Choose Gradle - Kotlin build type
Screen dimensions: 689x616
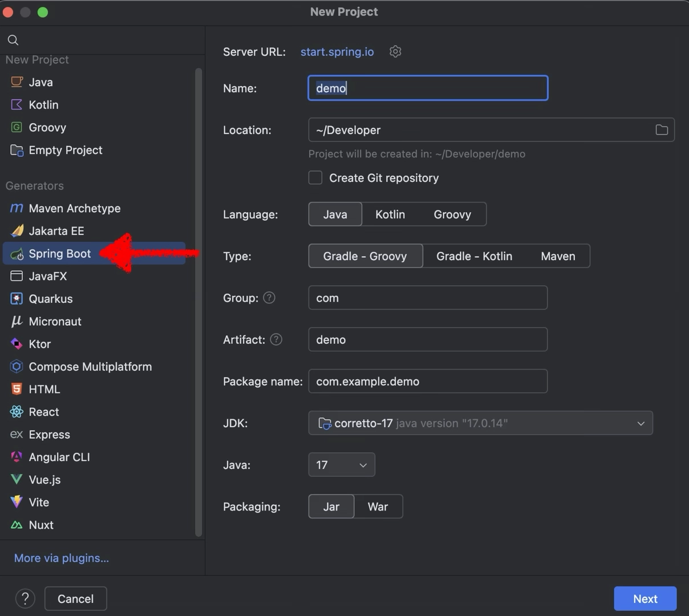pos(475,256)
